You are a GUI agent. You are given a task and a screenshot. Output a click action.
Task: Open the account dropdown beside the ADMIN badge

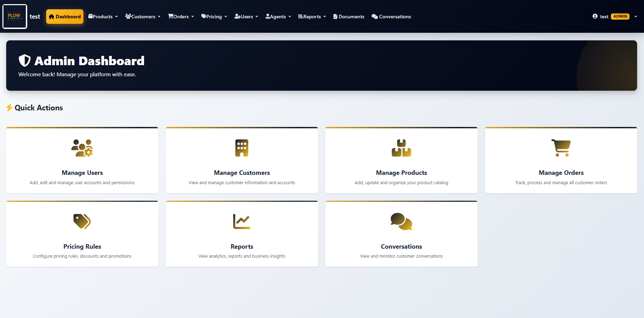tap(636, 16)
